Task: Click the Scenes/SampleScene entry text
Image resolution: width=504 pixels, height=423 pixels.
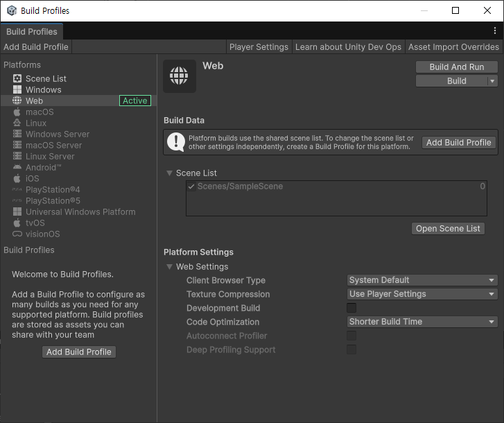Action: coord(240,187)
